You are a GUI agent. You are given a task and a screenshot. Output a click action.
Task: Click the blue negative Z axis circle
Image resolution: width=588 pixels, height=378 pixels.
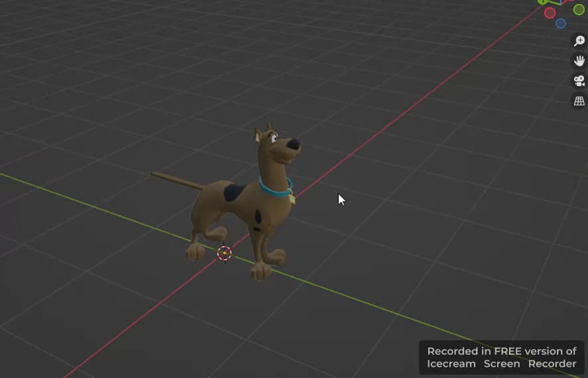point(561,24)
